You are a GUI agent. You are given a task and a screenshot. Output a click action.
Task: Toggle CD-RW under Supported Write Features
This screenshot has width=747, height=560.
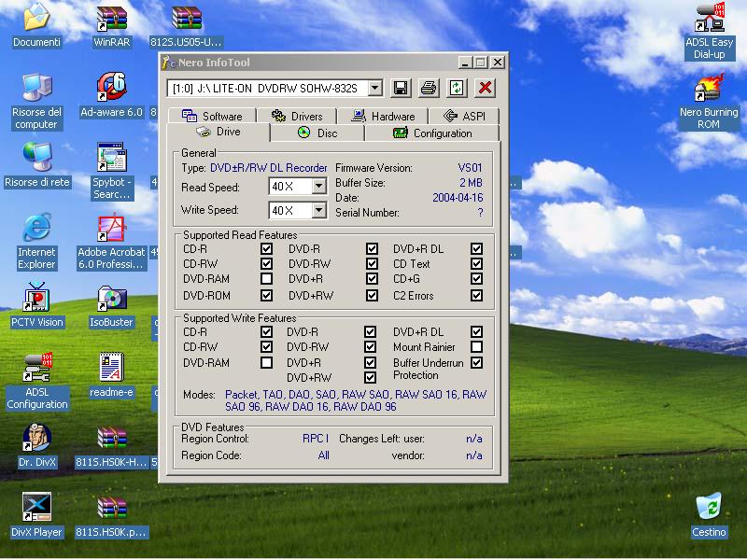click(x=266, y=346)
